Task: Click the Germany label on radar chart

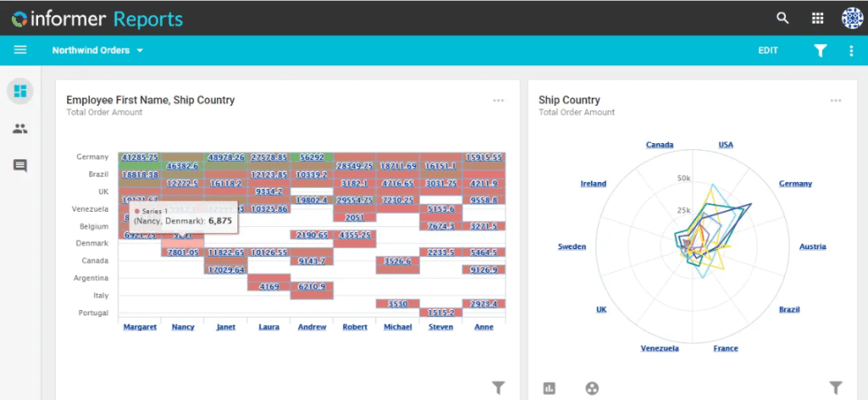Action: (795, 184)
